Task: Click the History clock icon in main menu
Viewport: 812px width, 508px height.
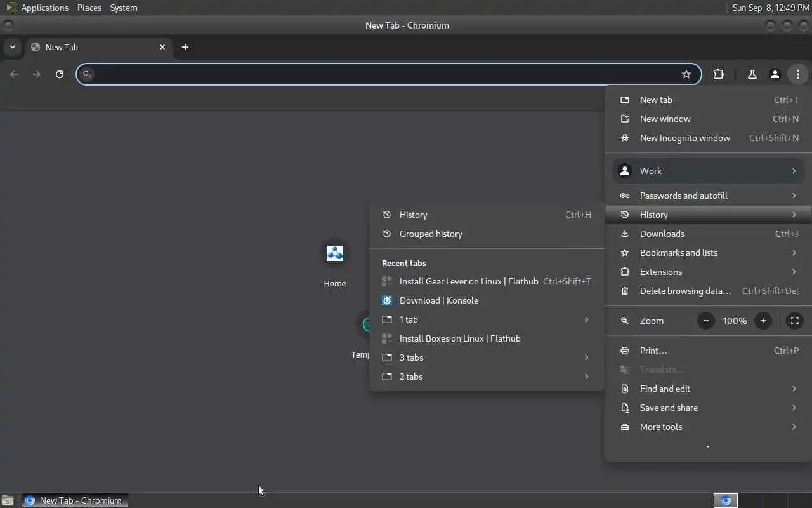Action: click(x=625, y=215)
